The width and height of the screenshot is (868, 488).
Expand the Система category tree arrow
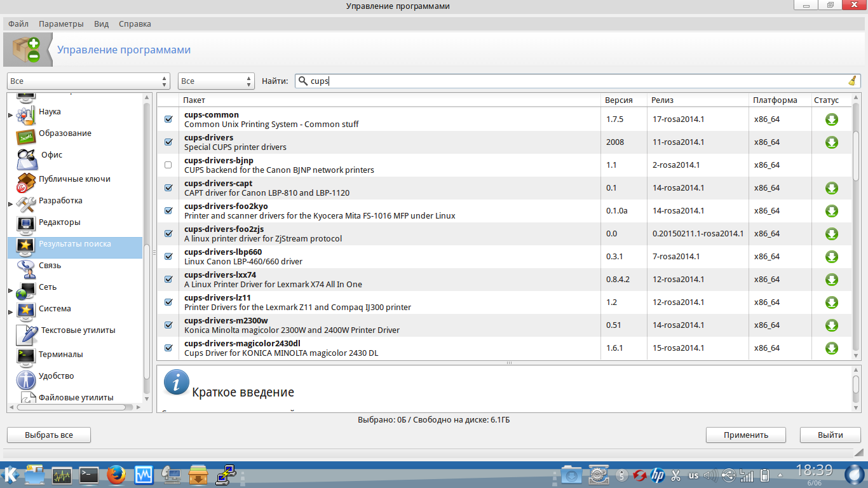[x=10, y=312]
